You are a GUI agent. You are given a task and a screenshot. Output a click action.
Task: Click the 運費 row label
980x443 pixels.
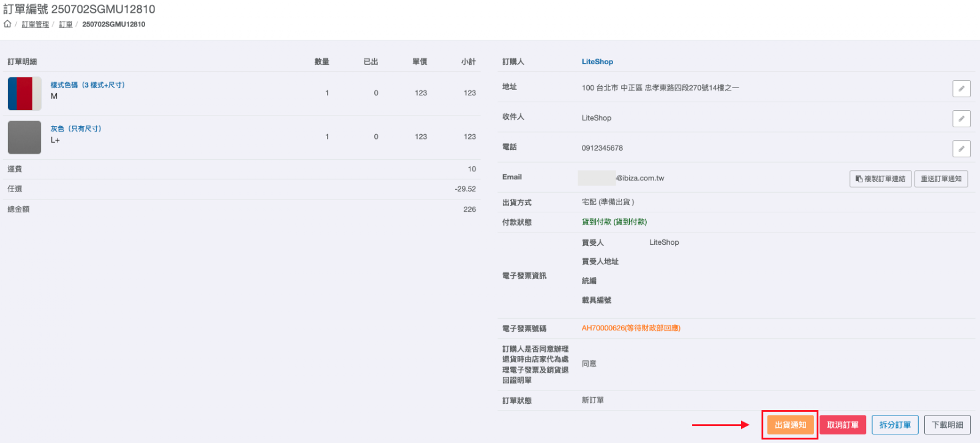click(15, 169)
